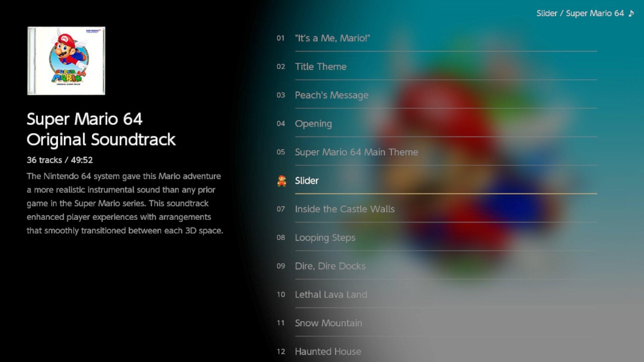Select track 11 Snow Mountain
Screen dimensions: 644x362
[x=328, y=323]
